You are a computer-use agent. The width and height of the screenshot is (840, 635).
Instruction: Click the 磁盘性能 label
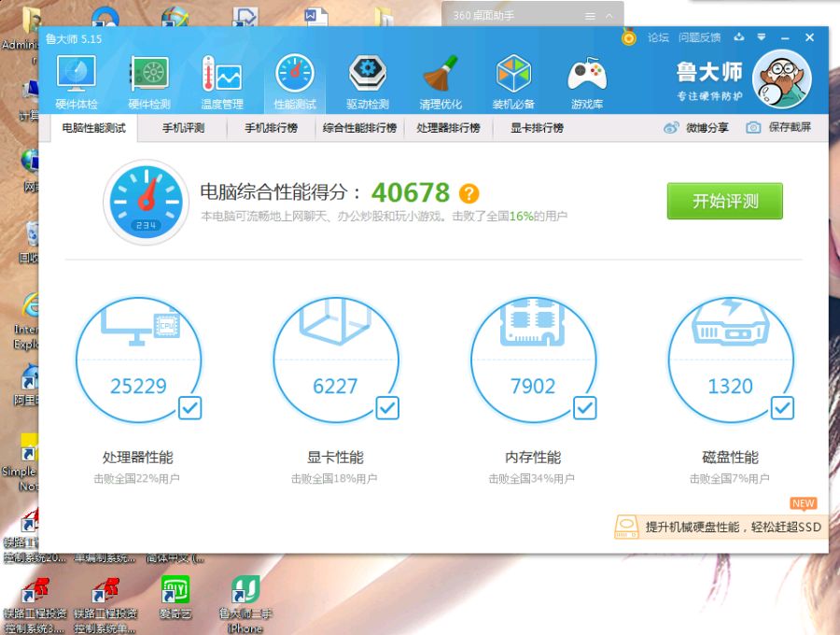tap(730, 457)
